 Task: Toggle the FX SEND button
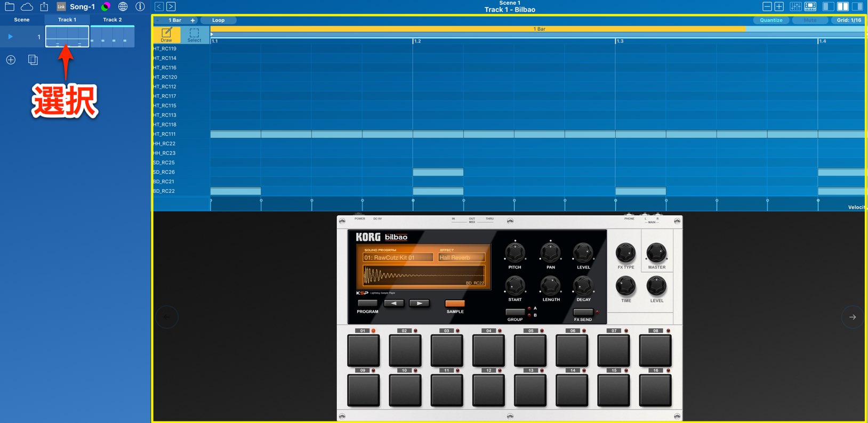(x=583, y=312)
